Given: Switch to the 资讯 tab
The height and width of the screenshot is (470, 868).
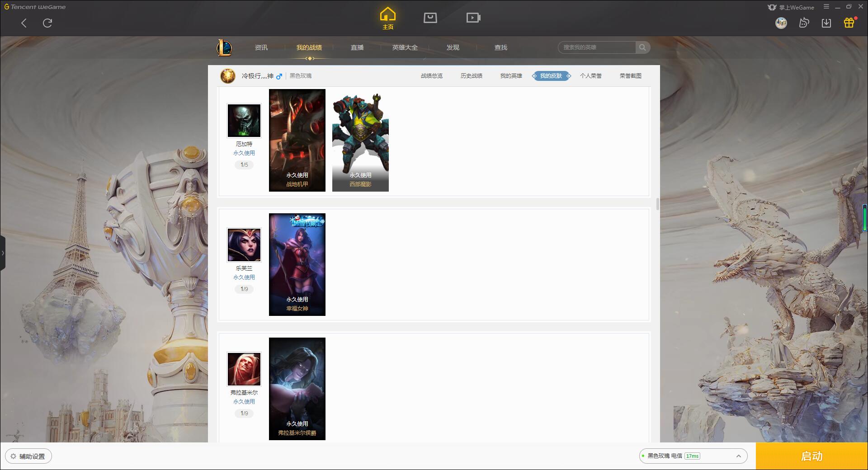Looking at the screenshot, I should pos(261,47).
